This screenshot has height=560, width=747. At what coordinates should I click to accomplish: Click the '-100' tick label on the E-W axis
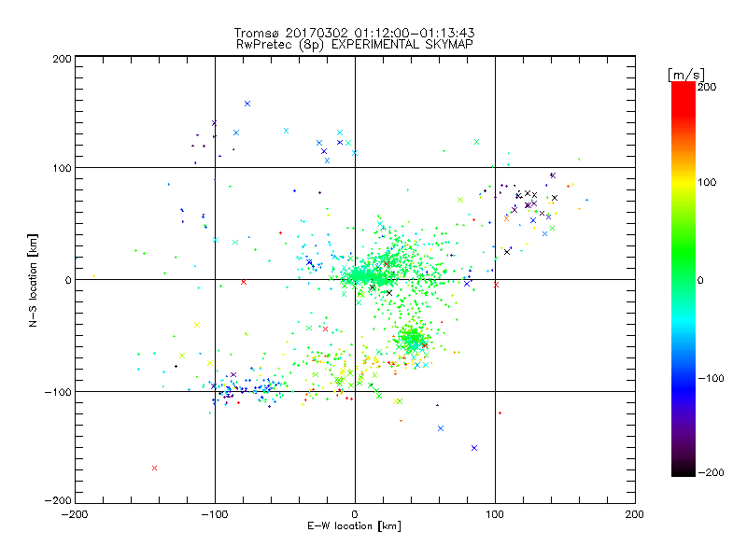click(x=215, y=514)
